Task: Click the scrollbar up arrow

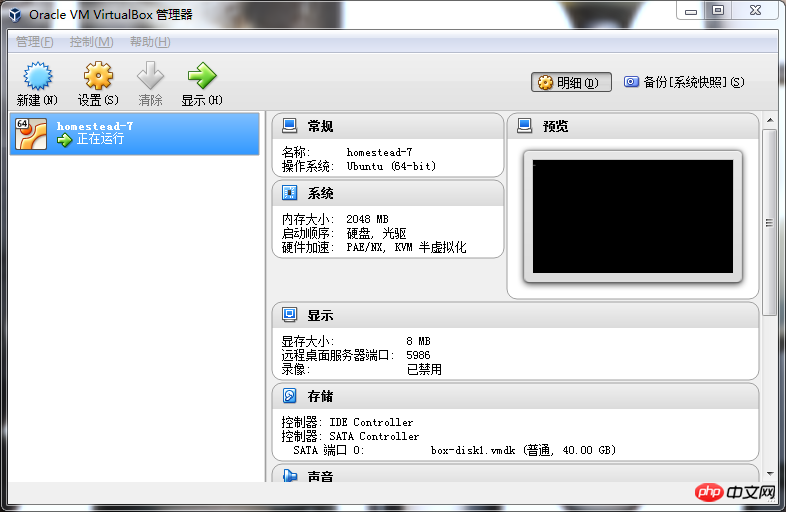Action: click(x=769, y=120)
